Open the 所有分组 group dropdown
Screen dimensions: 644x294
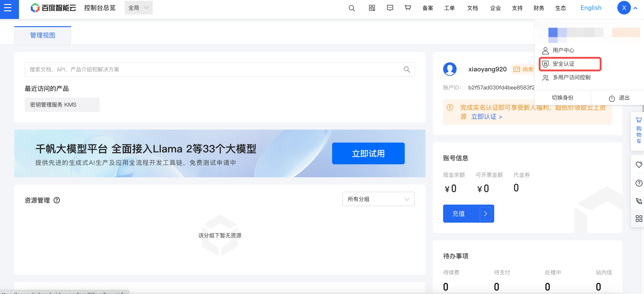click(x=378, y=199)
